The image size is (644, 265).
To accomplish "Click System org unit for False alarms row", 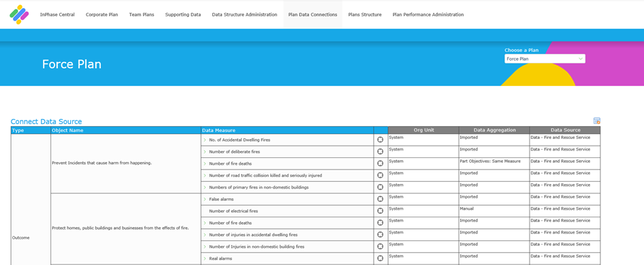I will pyautogui.click(x=423, y=199).
